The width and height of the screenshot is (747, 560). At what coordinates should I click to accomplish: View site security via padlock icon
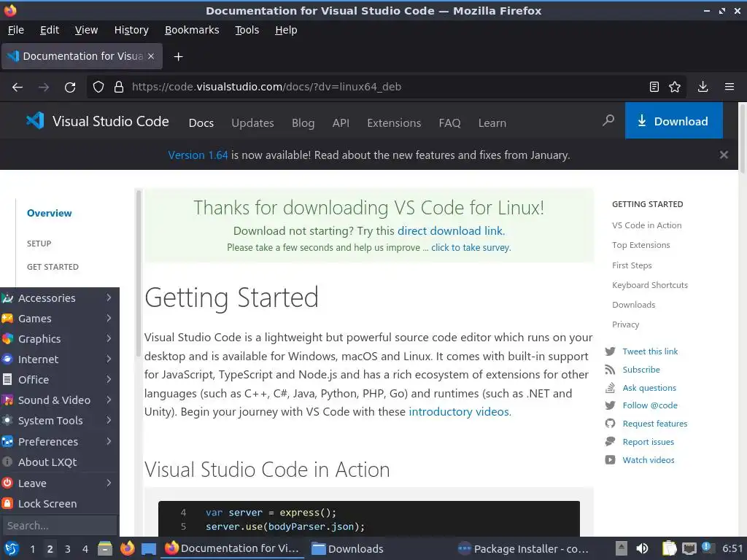(119, 87)
